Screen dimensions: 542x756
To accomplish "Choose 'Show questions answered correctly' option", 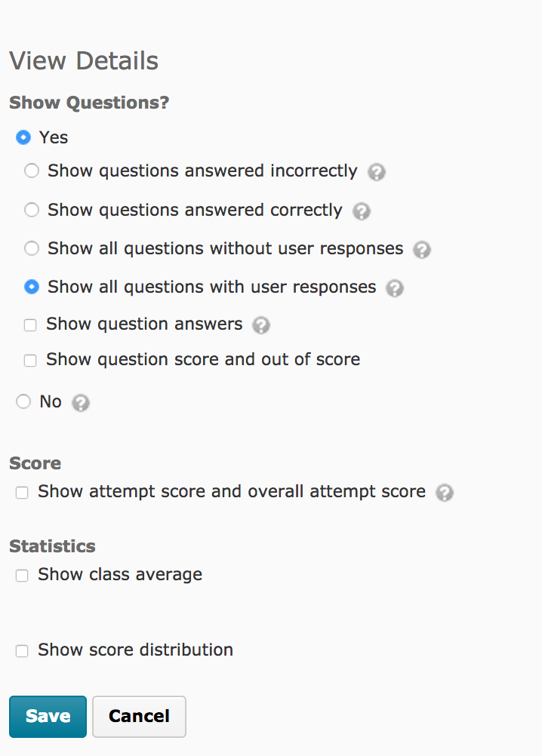I will [x=32, y=210].
